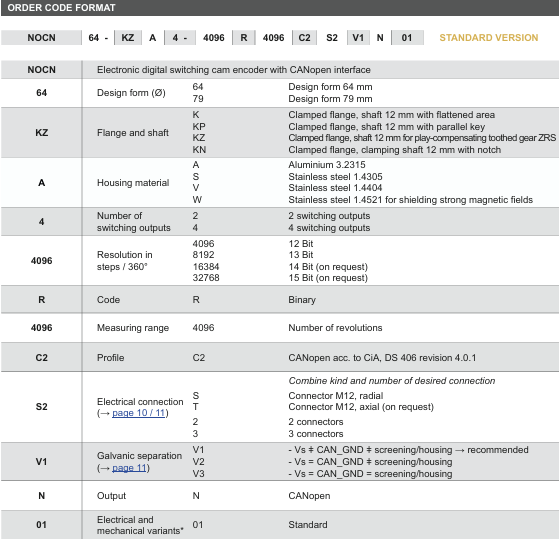Click flange option code 'KN'
This screenshot has width=559, height=539.
(x=199, y=150)
